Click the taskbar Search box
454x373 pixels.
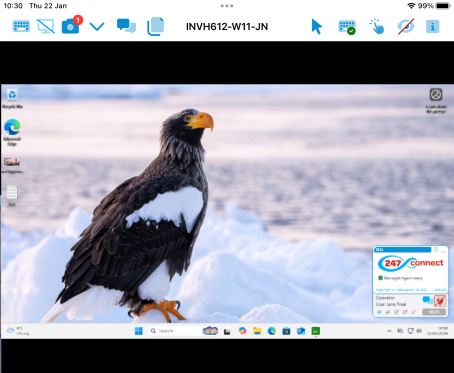pos(183,331)
